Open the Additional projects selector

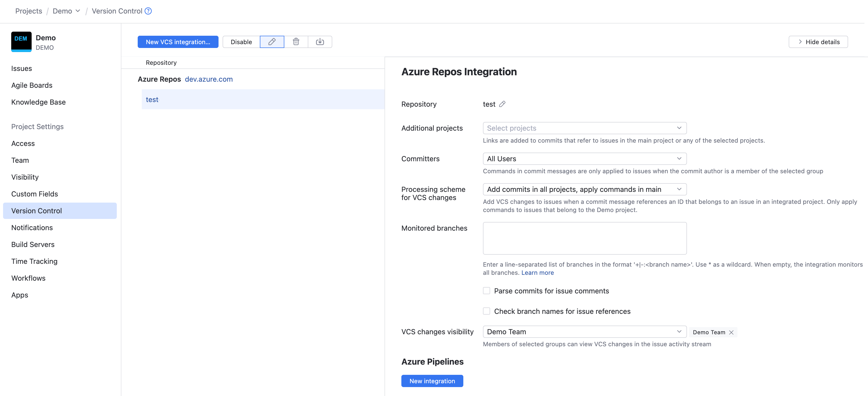[x=584, y=128]
